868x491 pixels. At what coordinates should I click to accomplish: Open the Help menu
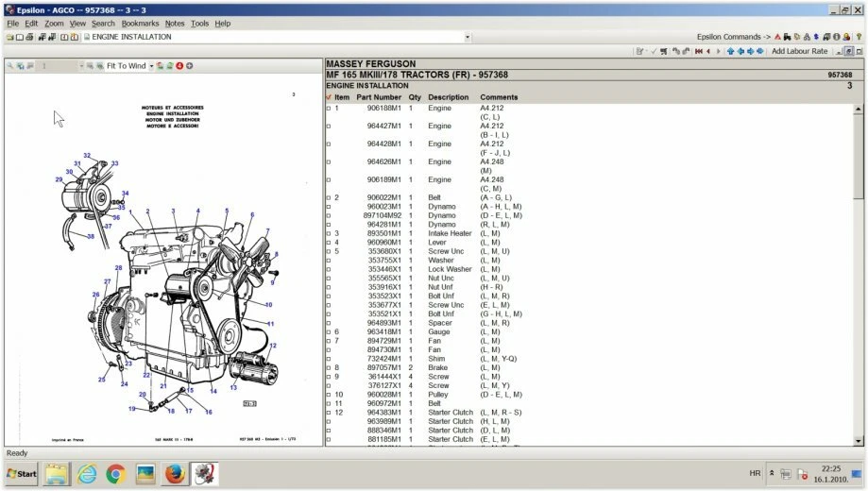(223, 24)
